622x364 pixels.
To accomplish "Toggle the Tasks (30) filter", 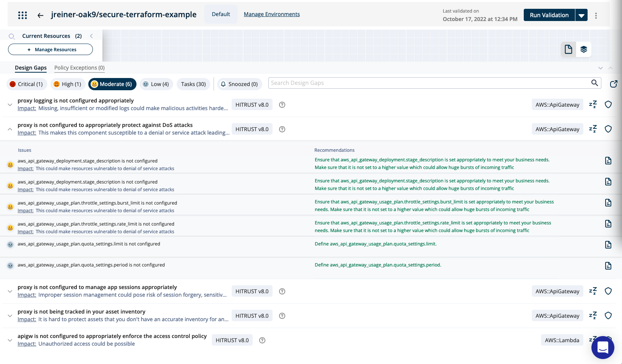I will click(193, 84).
